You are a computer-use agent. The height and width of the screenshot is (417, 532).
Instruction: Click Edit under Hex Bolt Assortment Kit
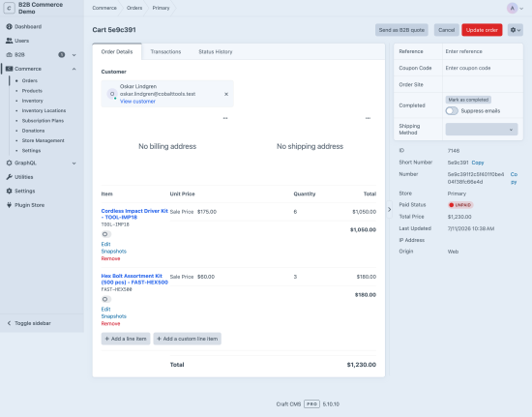pos(105,309)
